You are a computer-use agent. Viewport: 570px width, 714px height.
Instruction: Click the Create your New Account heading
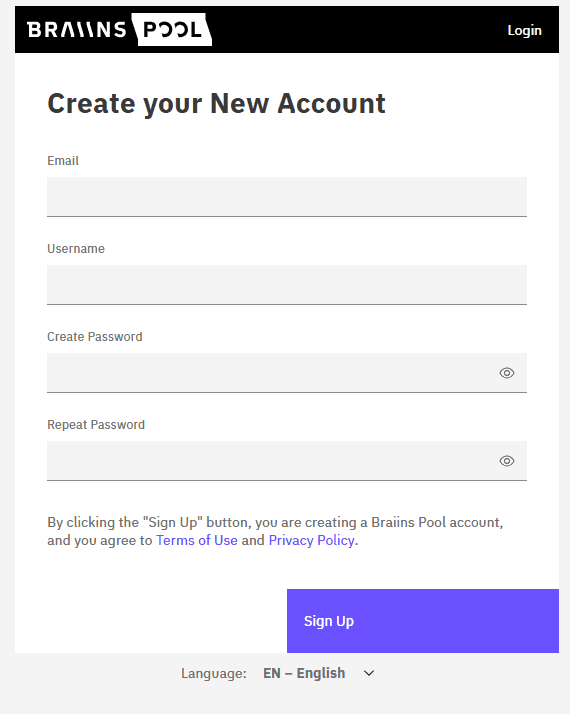click(216, 104)
